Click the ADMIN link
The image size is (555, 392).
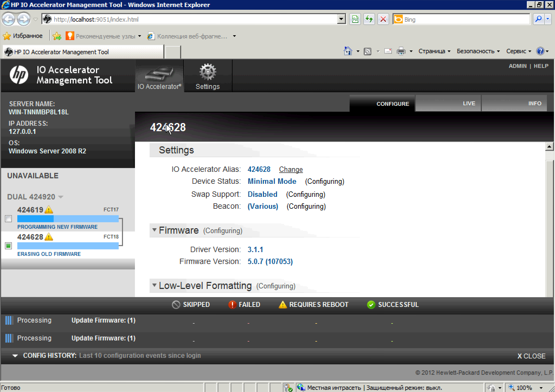click(x=518, y=66)
